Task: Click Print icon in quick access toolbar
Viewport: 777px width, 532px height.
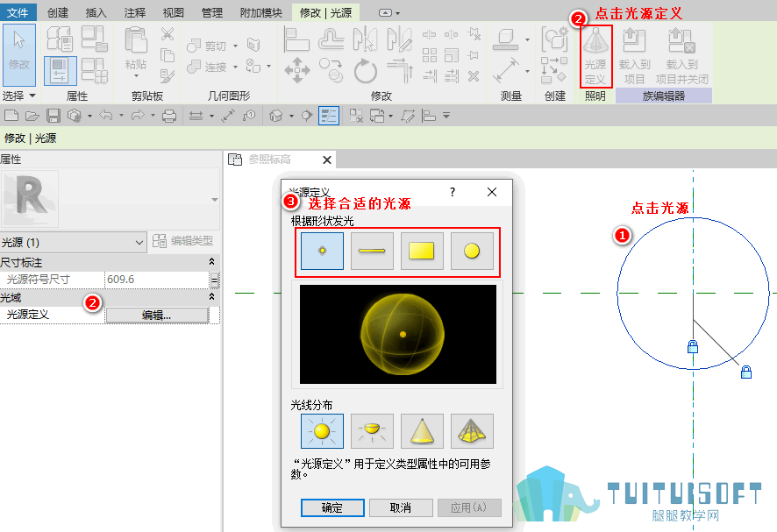Action: tap(169, 116)
